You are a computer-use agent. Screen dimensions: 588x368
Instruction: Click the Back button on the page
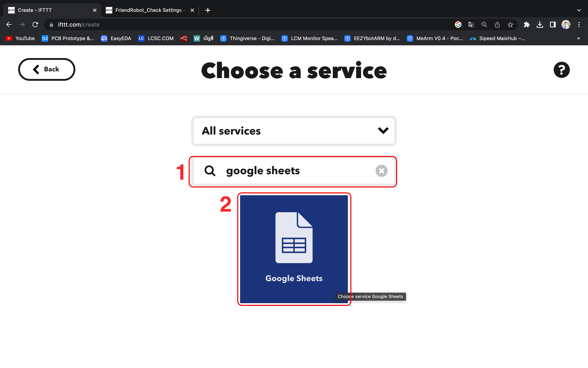47,69
